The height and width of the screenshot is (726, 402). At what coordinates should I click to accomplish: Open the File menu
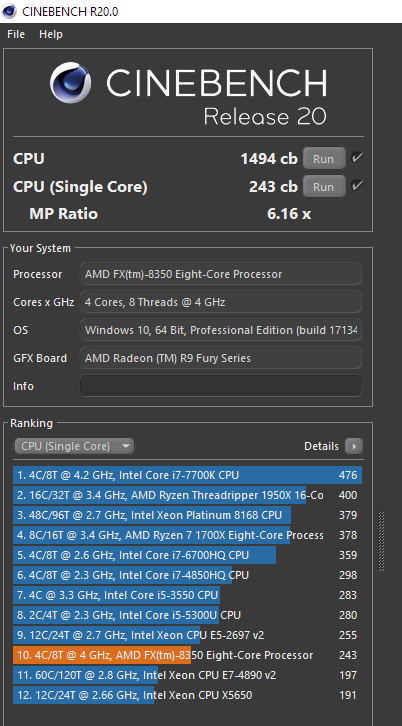click(x=16, y=34)
